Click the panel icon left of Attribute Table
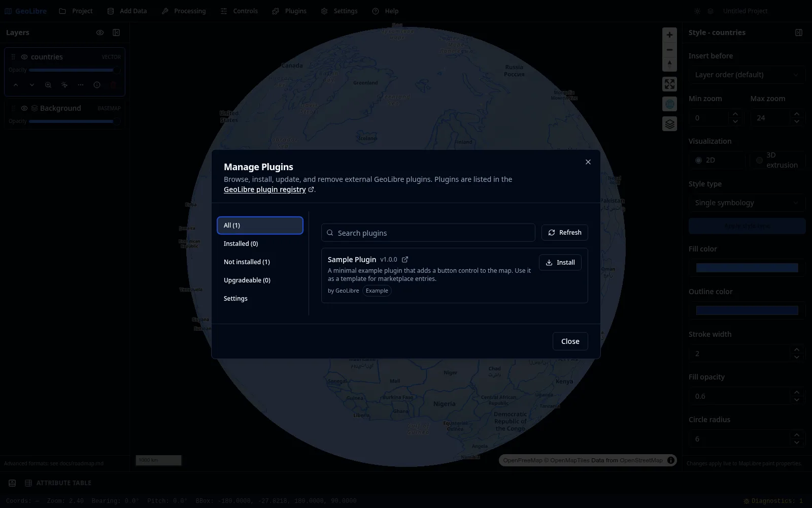The height and width of the screenshot is (508, 812). (x=12, y=483)
